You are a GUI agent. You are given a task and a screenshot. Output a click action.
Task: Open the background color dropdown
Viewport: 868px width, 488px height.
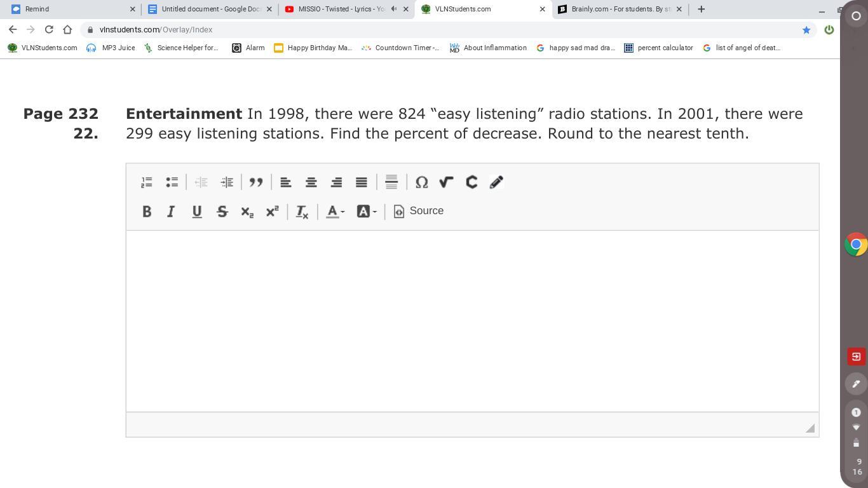[366, 212]
